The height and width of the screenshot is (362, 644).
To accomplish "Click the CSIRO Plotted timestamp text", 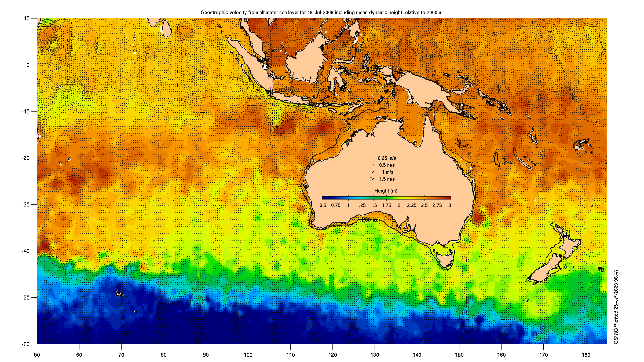I will click(616, 307).
